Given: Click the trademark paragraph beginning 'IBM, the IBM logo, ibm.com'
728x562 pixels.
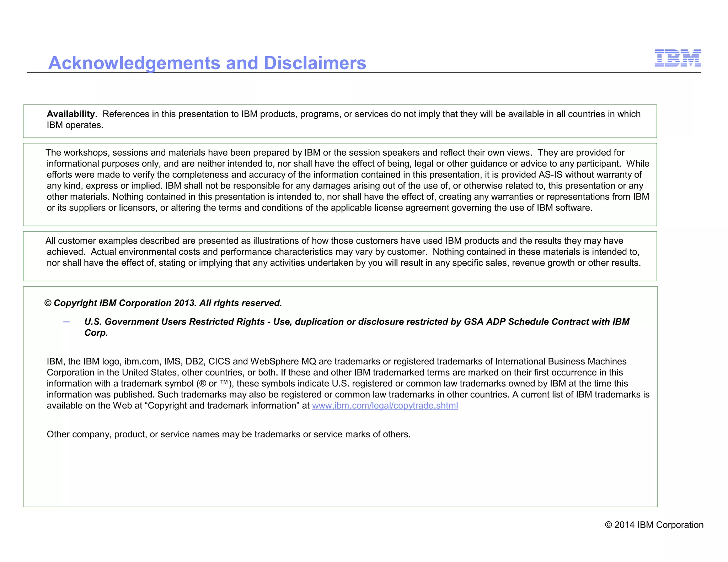Looking at the screenshot, I should [x=348, y=384].
